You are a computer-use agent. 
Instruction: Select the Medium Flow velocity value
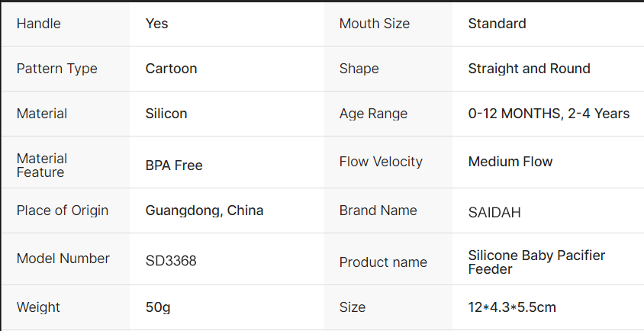[x=510, y=162]
